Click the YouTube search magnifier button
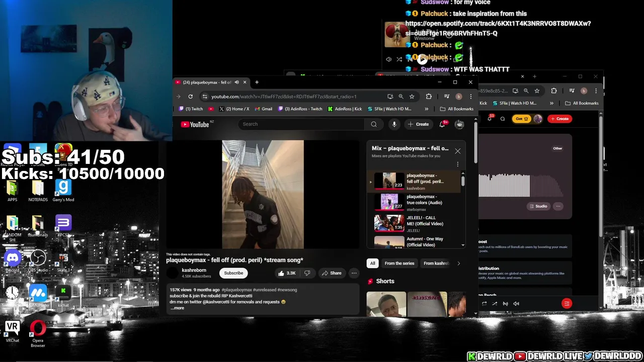Image resolution: width=644 pixels, height=362 pixels. pos(374,124)
